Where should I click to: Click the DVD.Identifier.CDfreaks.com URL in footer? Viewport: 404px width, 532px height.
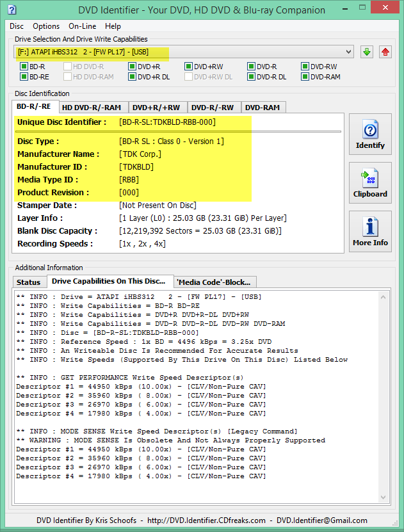(x=207, y=520)
